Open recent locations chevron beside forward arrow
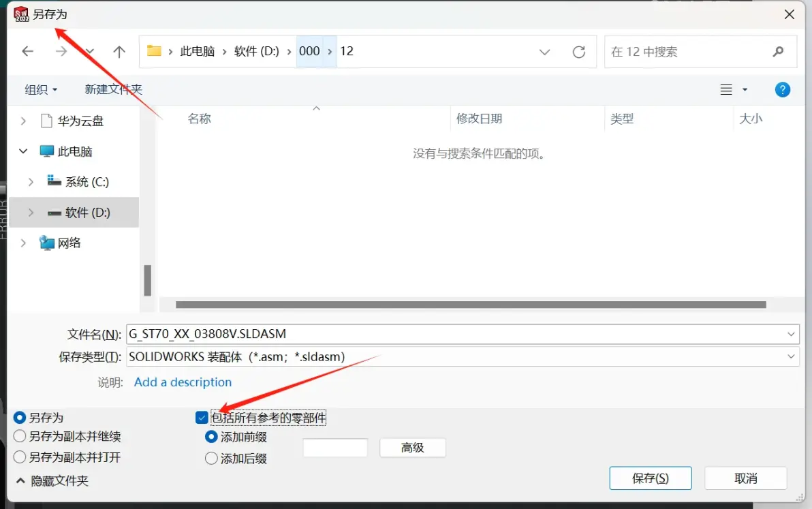This screenshot has height=509, width=812. pos(90,51)
